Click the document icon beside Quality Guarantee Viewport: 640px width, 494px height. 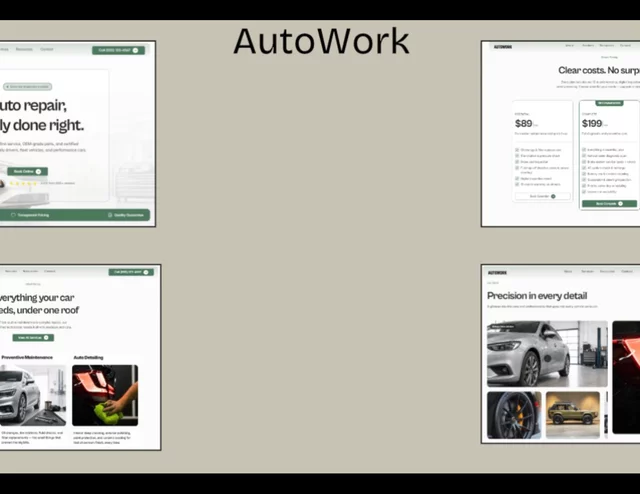(110, 215)
